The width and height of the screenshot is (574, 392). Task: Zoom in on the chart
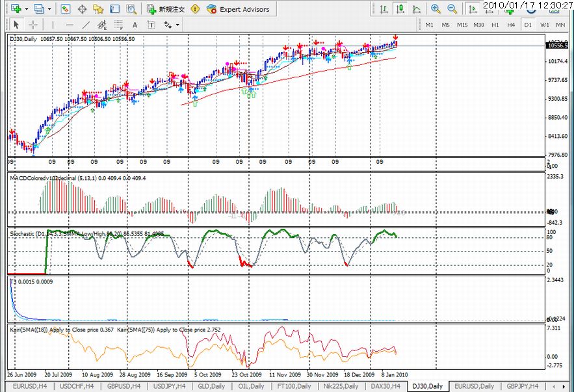(436, 9)
